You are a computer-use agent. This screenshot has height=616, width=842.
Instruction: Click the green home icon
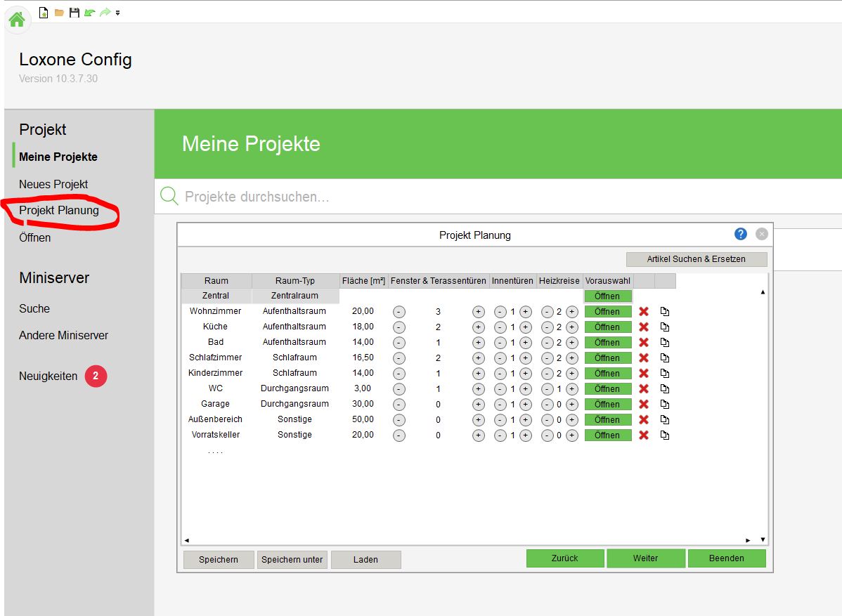[17, 20]
